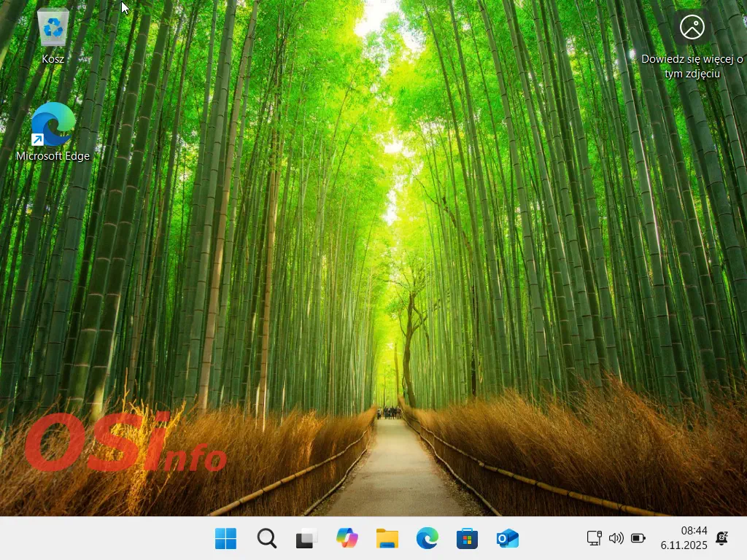Click the Spotlight photo info icon
The image size is (747, 560).
692,27
